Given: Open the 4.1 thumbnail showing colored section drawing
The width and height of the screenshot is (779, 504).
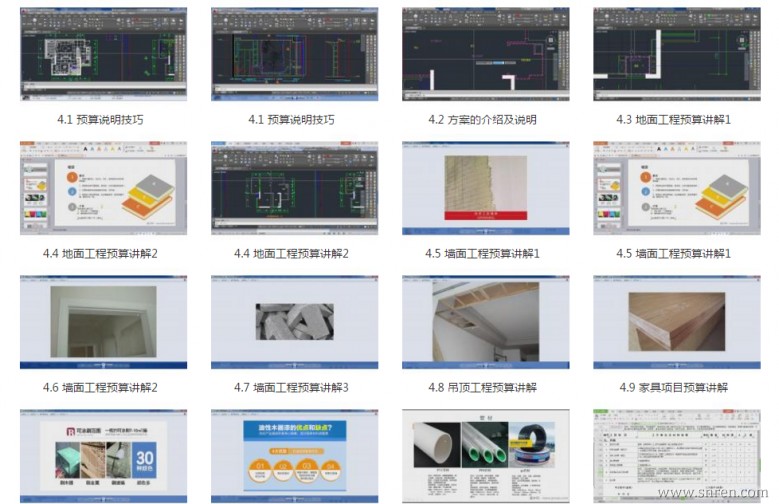Looking at the screenshot, I should 295,54.
